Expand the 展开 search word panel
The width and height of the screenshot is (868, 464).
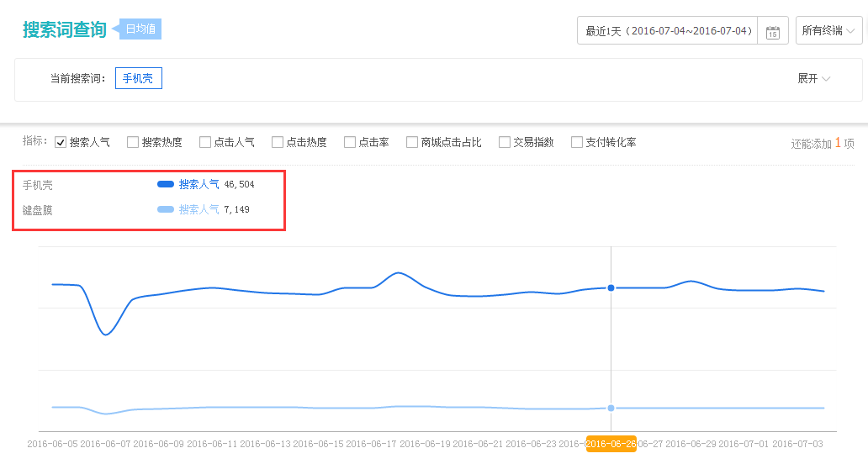point(813,78)
